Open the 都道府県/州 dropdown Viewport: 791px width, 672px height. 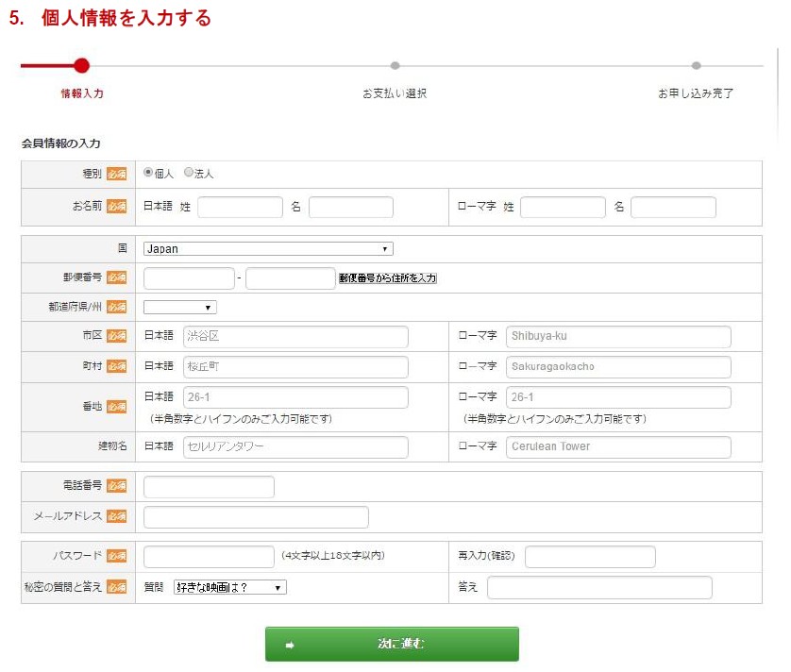(x=180, y=308)
